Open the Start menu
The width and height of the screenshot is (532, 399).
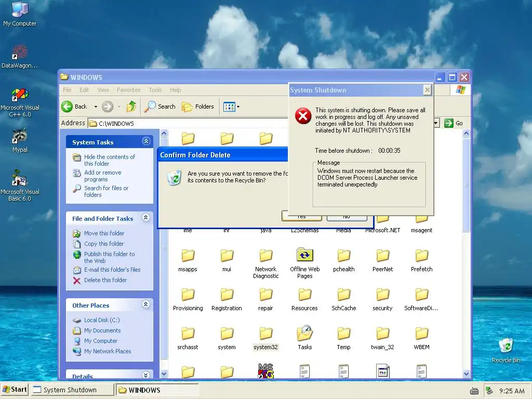point(14,390)
